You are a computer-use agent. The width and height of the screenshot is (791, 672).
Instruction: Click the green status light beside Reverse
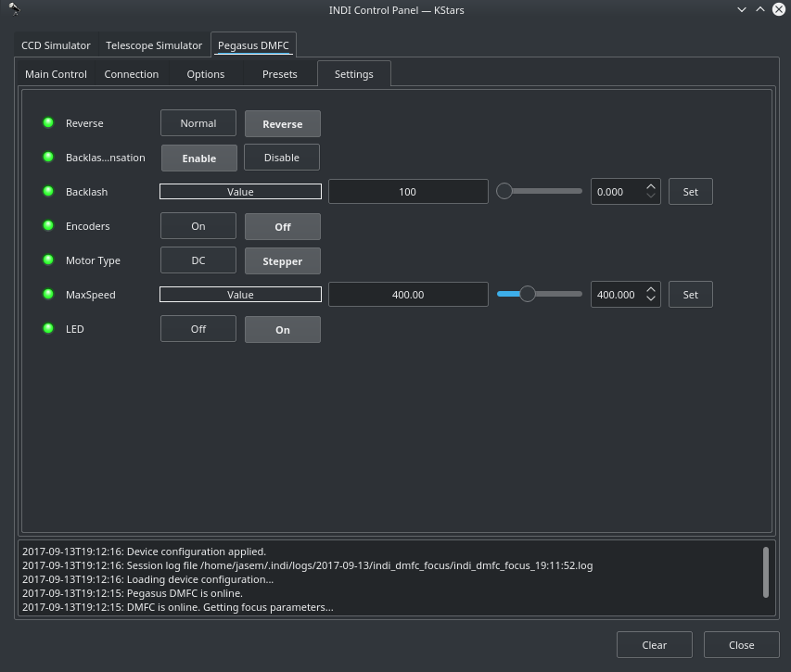point(48,122)
